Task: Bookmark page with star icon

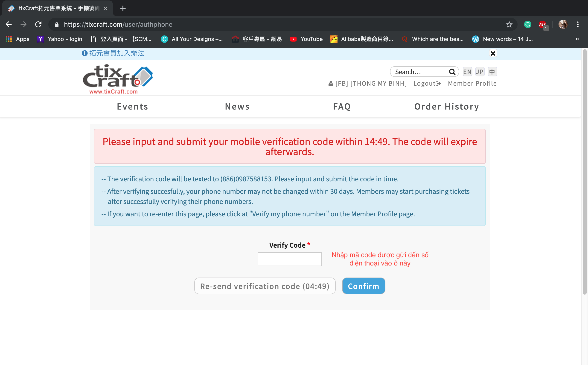Action: [509, 24]
